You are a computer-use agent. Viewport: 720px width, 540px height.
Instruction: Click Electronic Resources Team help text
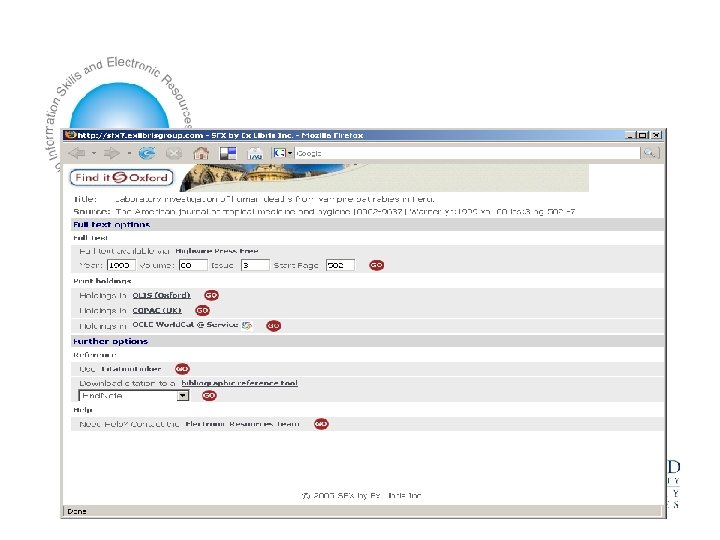pyautogui.click(x=242, y=424)
